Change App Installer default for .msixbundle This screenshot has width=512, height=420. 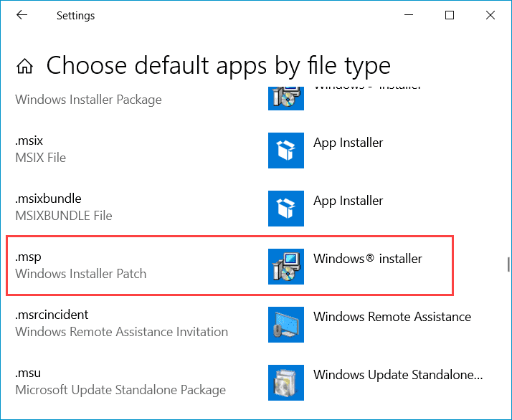348,201
